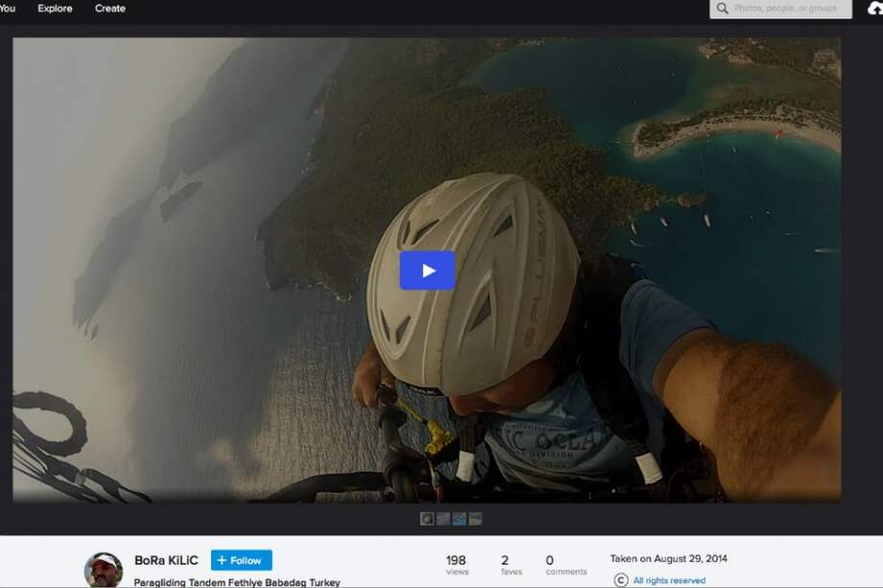The height and width of the screenshot is (588, 883).
Task: Select the fourth filmstrip thumbnail
Action: tap(475, 519)
